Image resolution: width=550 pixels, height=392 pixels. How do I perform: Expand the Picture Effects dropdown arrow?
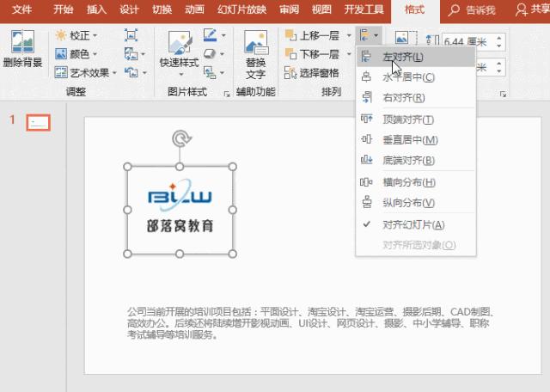click(222, 54)
